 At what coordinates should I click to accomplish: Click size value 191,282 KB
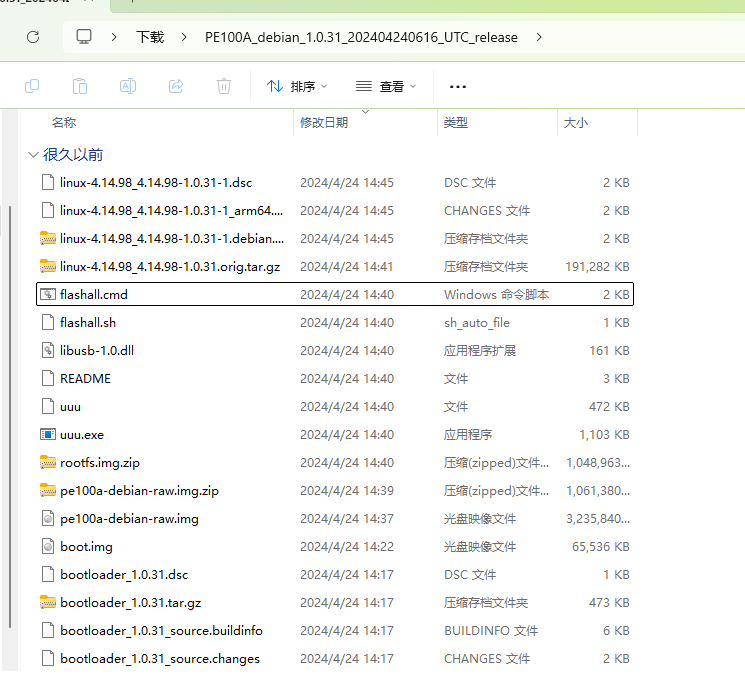point(597,267)
